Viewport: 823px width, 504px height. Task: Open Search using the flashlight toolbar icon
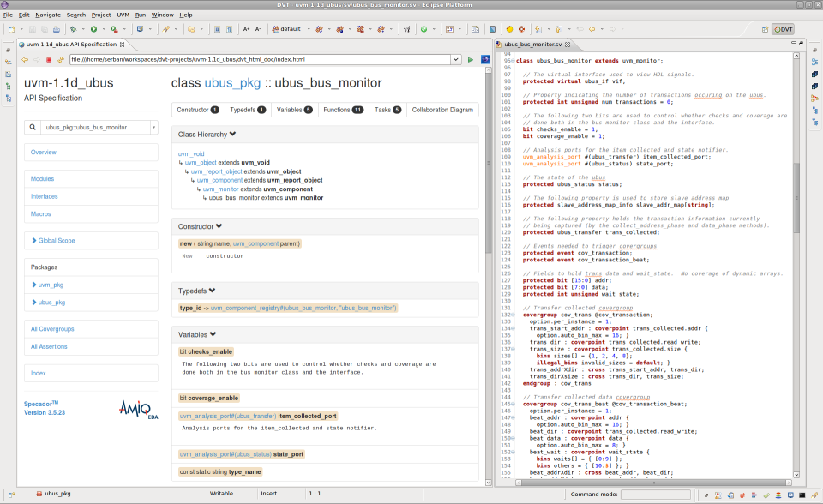[166, 29]
